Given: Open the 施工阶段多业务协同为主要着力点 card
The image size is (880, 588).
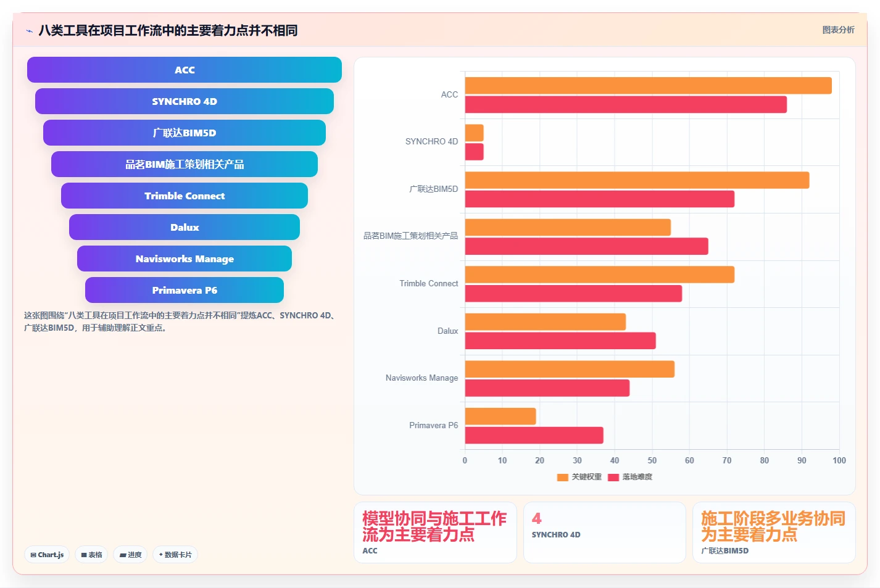Looking at the screenshot, I should coord(774,532).
